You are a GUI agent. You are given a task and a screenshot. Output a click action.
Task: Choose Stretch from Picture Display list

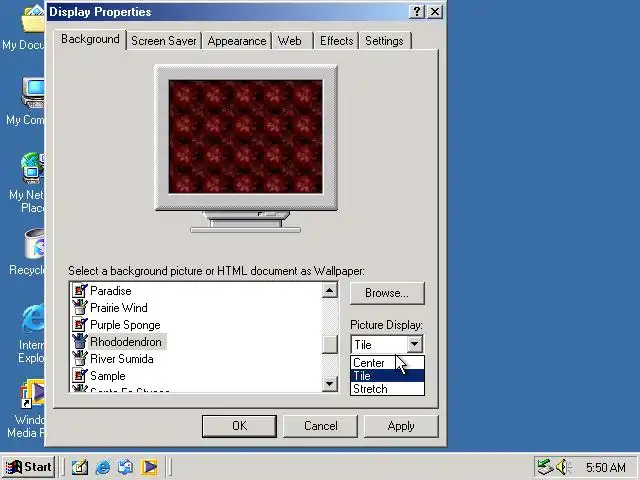pos(387,389)
